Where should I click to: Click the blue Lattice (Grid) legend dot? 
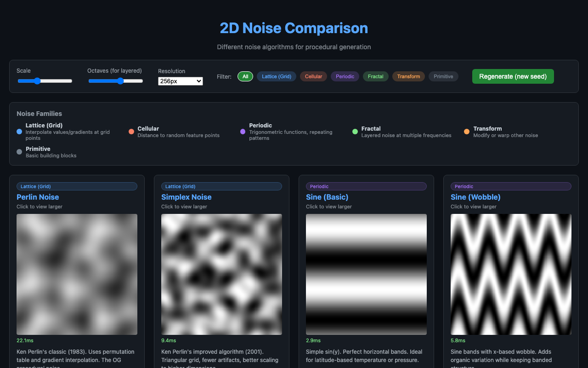click(x=19, y=132)
